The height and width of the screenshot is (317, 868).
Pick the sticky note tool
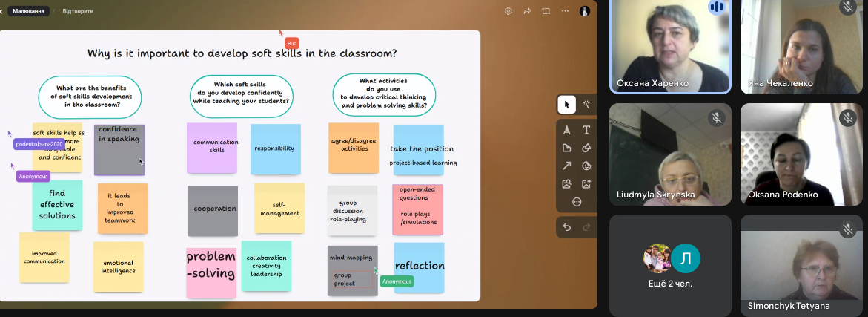[567, 148]
